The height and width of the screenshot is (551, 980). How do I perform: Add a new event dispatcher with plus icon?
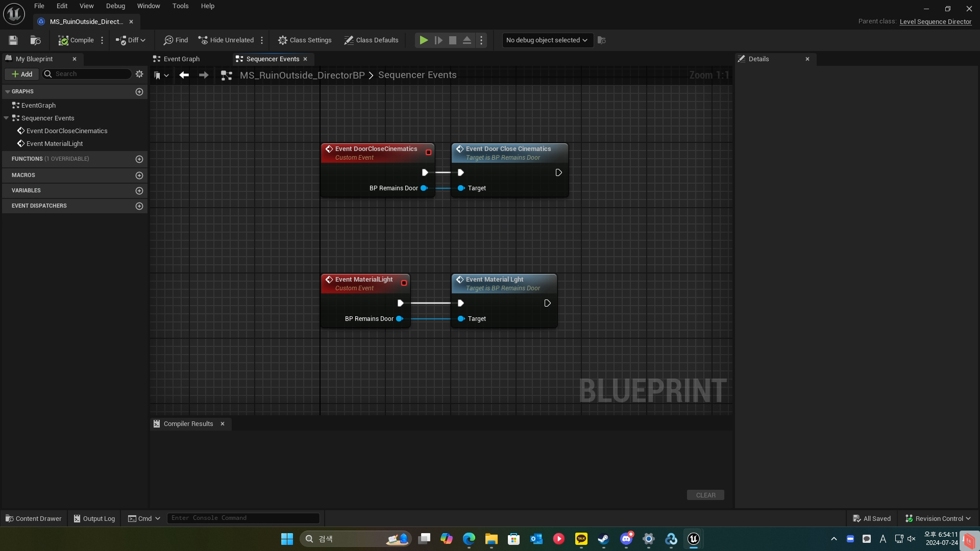(x=139, y=206)
